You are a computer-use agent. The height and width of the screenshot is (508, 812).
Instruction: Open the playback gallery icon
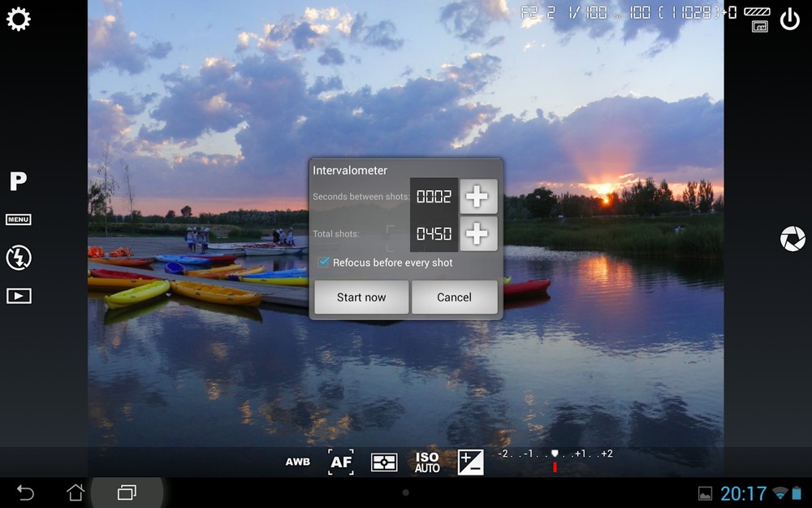pyautogui.click(x=19, y=296)
